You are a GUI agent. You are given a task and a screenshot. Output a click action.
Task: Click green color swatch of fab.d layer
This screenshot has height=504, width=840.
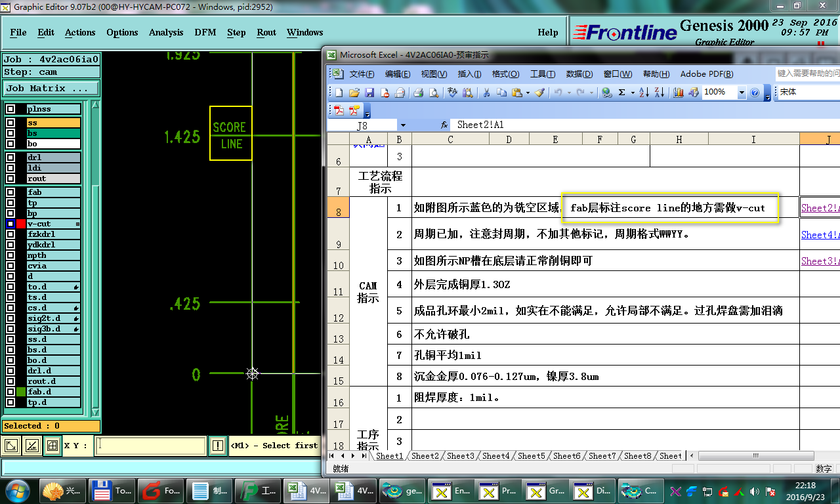click(x=22, y=392)
